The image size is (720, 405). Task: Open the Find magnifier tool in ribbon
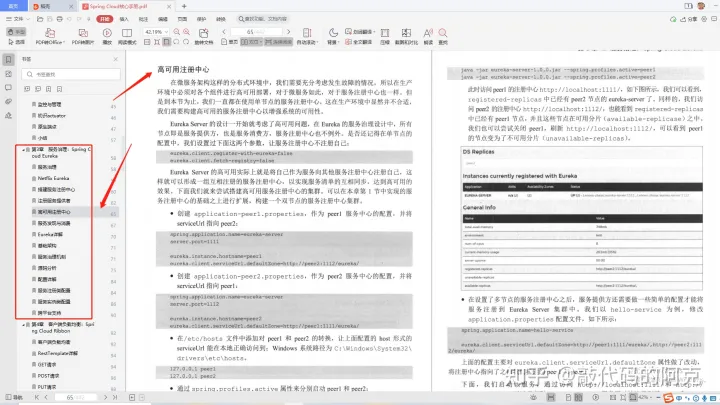coord(443,36)
